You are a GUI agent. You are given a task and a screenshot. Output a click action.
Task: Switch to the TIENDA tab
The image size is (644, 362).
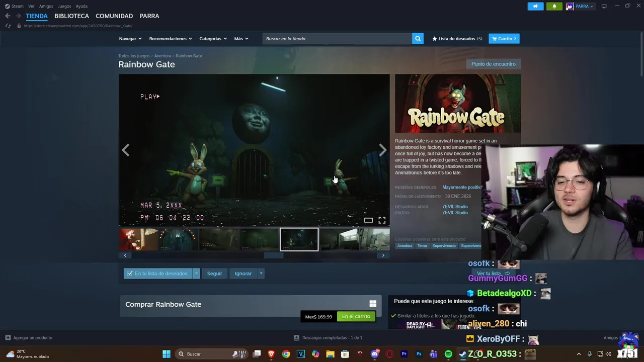coord(37,16)
